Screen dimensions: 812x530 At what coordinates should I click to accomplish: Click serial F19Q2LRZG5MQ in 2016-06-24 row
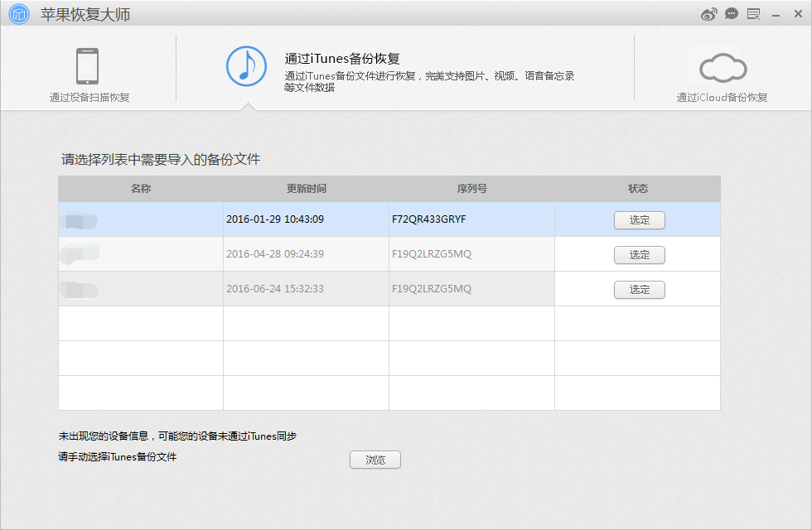(x=432, y=288)
